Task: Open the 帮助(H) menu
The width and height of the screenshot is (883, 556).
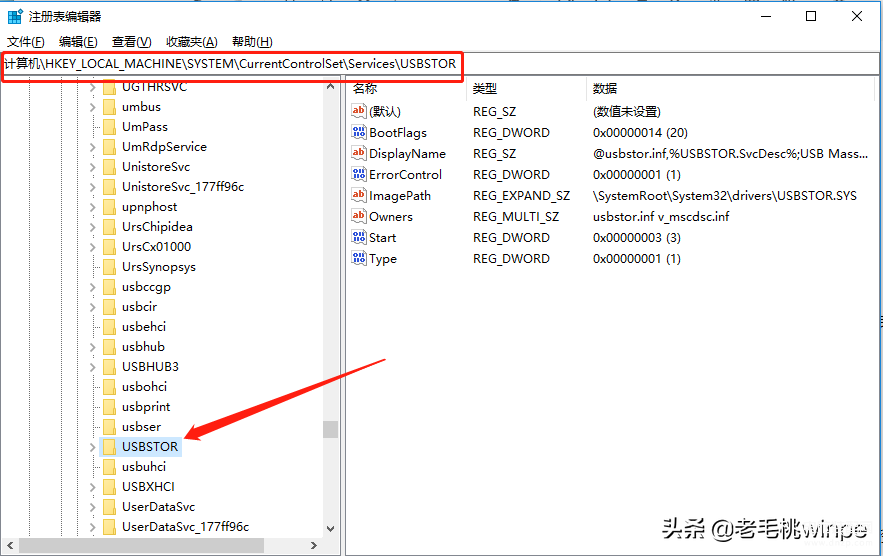Action: click(252, 42)
